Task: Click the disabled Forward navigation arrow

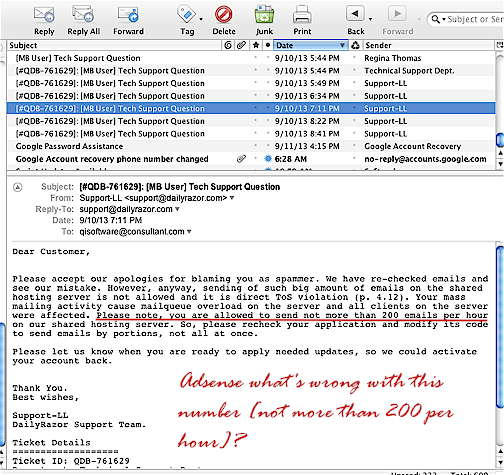Action: [397, 14]
